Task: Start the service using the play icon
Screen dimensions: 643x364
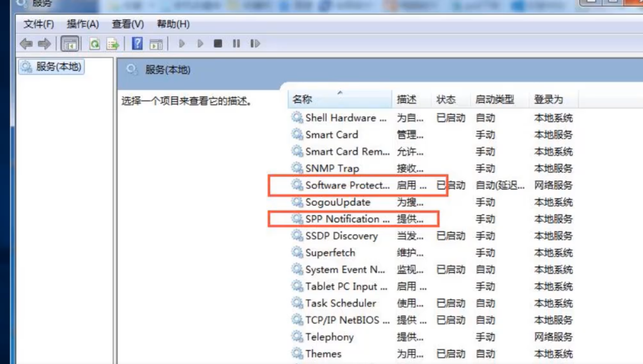Action: 182,43
